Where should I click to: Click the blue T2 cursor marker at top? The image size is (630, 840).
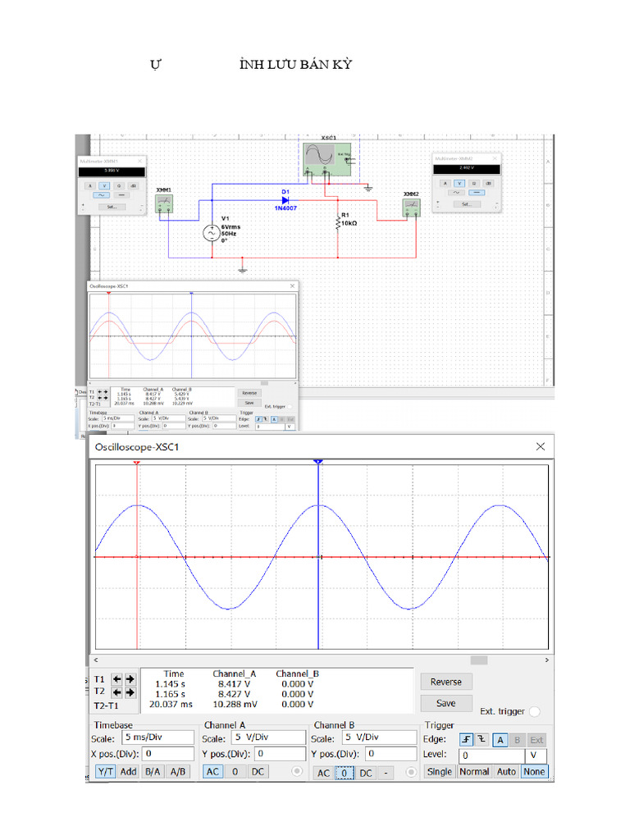317,463
